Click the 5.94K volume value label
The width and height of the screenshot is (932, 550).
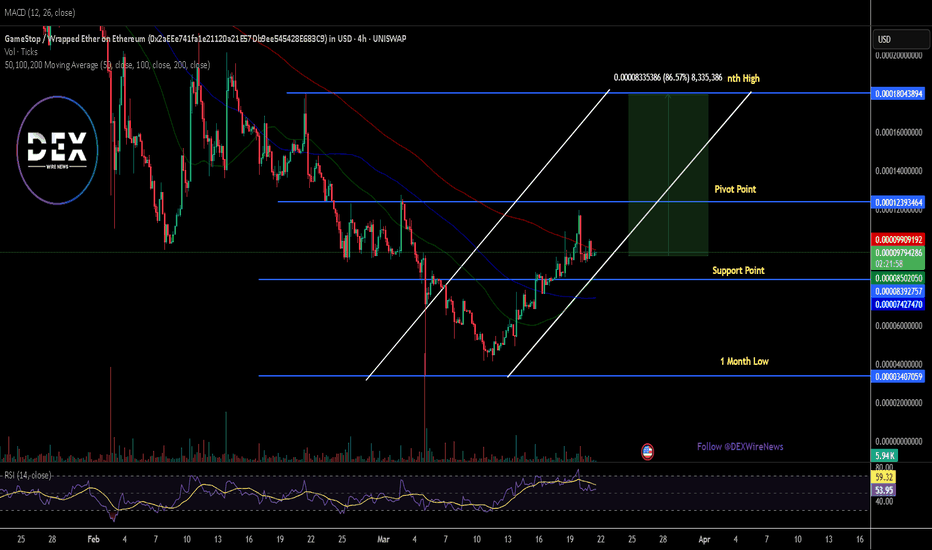pos(884,455)
